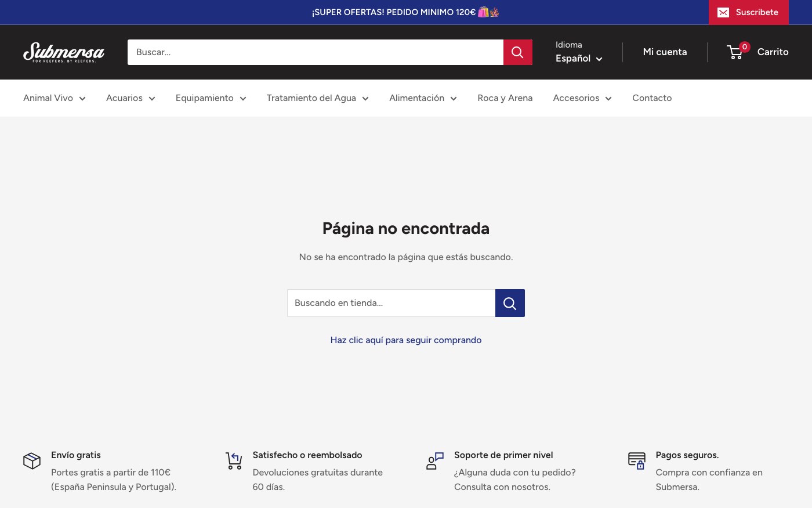Click the 'Pagos seguros.' heading

pos(687,455)
